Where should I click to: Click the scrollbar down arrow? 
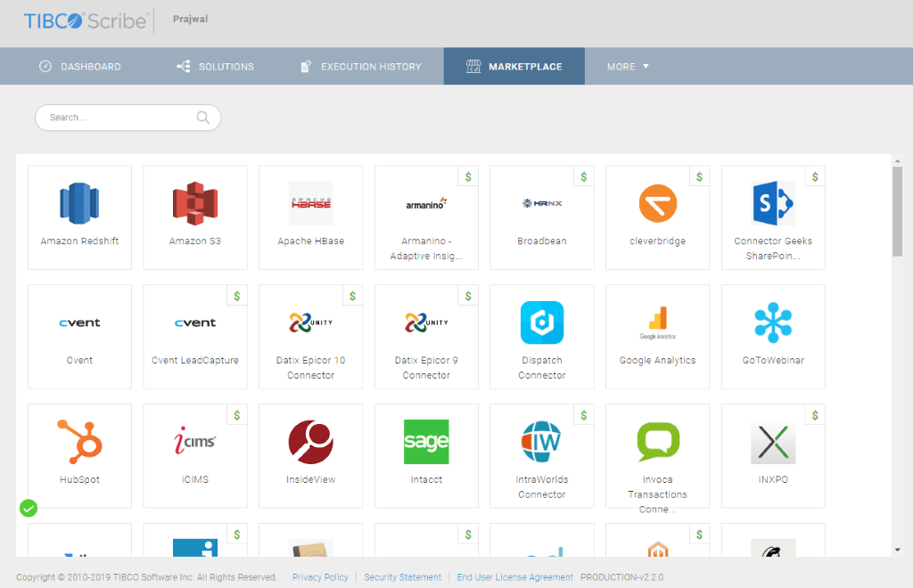pos(897,550)
